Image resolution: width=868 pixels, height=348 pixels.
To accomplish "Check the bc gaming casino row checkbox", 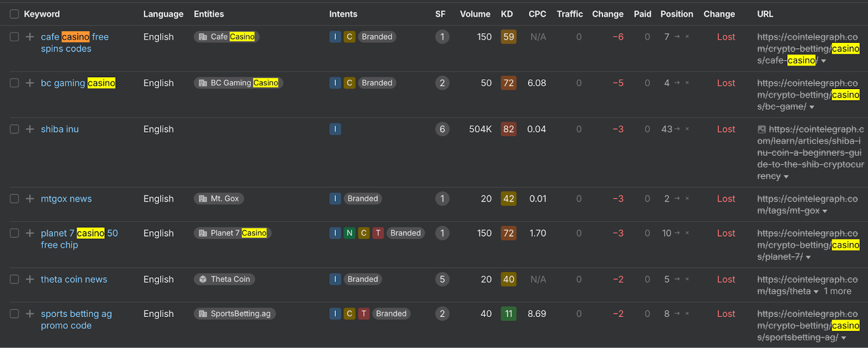I will (x=14, y=83).
